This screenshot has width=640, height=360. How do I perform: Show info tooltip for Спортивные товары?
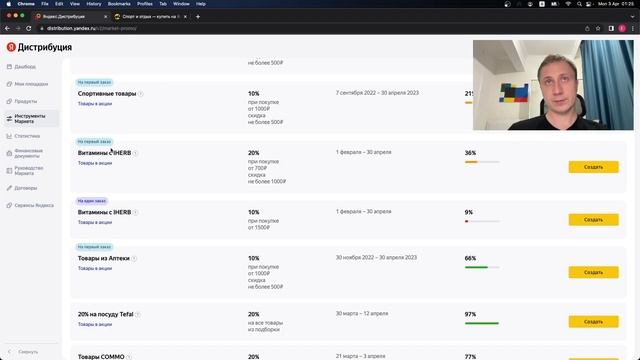pyautogui.click(x=141, y=94)
